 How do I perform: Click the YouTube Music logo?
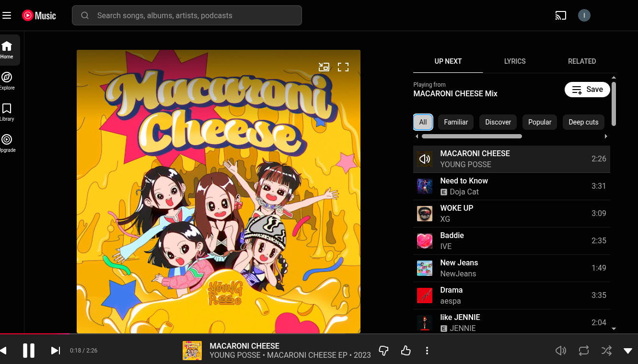(x=39, y=16)
